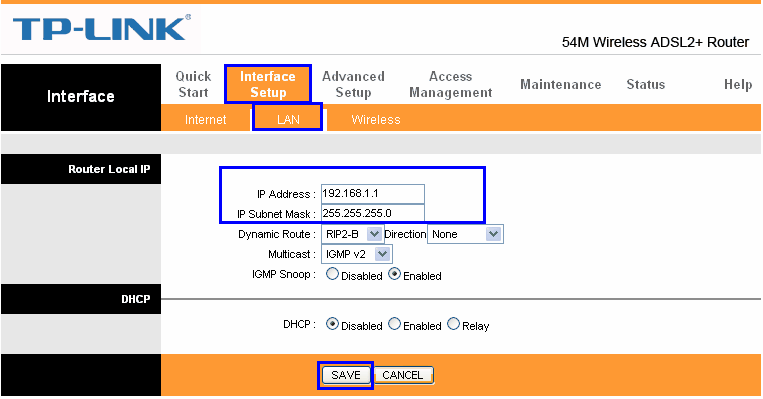The height and width of the screenshot is (399, 763).
Task: Open the Multicast IGMP v2 dropdown
Action: click(357, 254)
